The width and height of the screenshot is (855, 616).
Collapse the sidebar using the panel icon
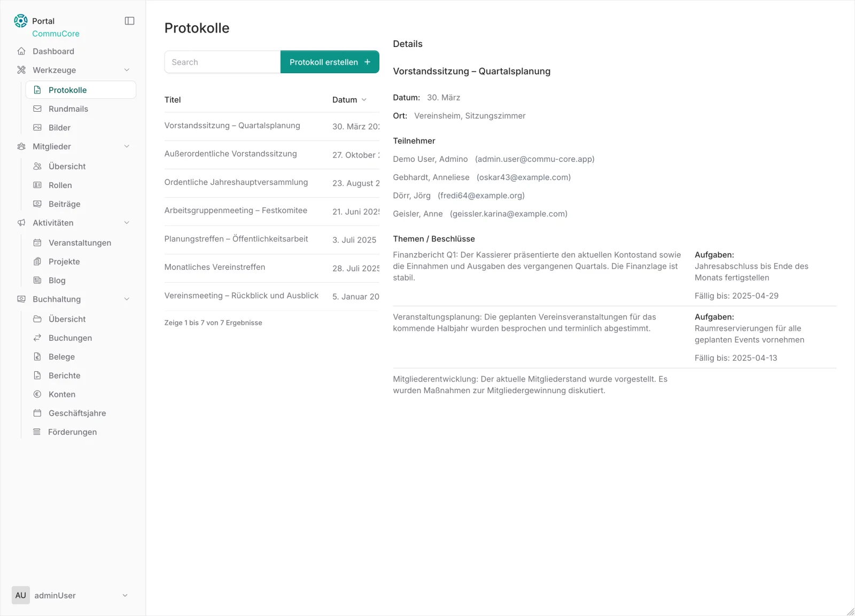pos(129,20)
